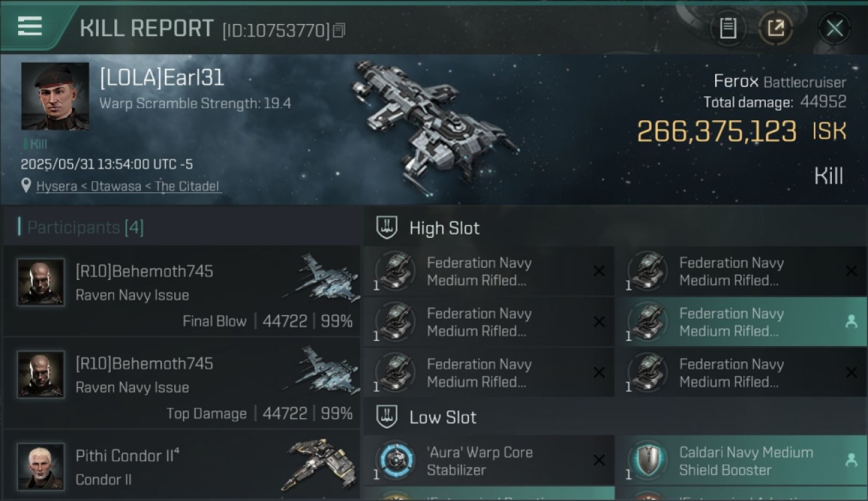Click the share kill report icon
Viewport: 868px width, 501px height.
click(x=776, y=28)
